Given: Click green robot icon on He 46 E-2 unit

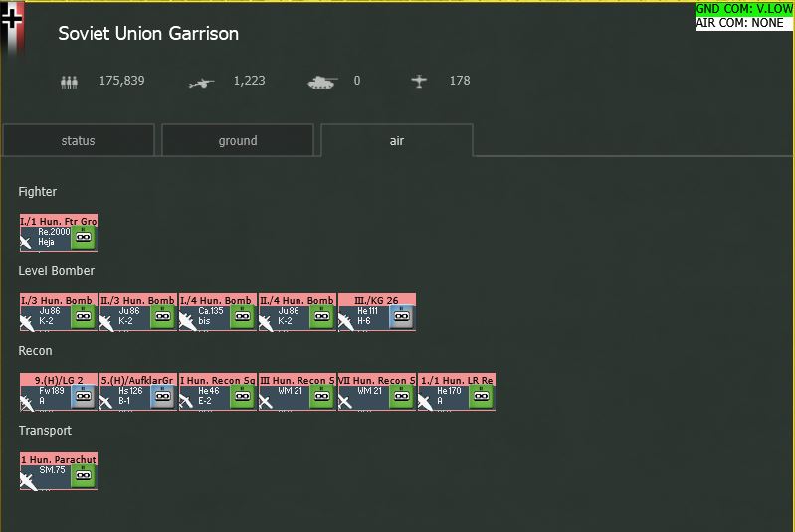Looking at the screenshot, I should (x=242, y=396).
